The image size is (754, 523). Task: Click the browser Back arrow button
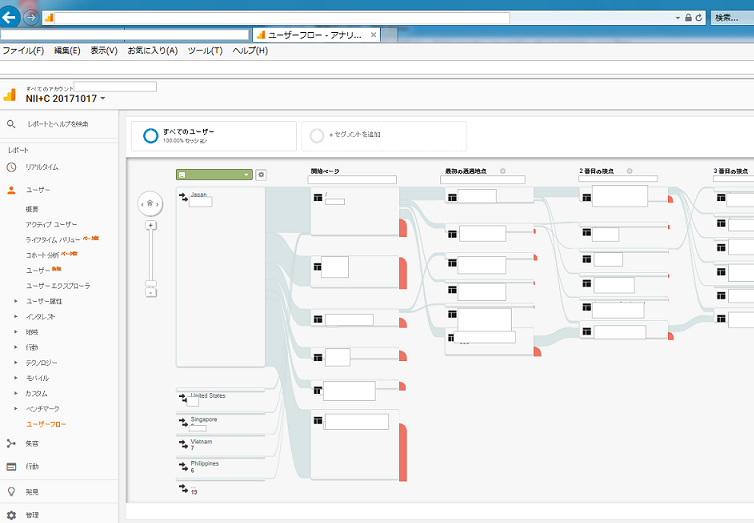point(9,18)
